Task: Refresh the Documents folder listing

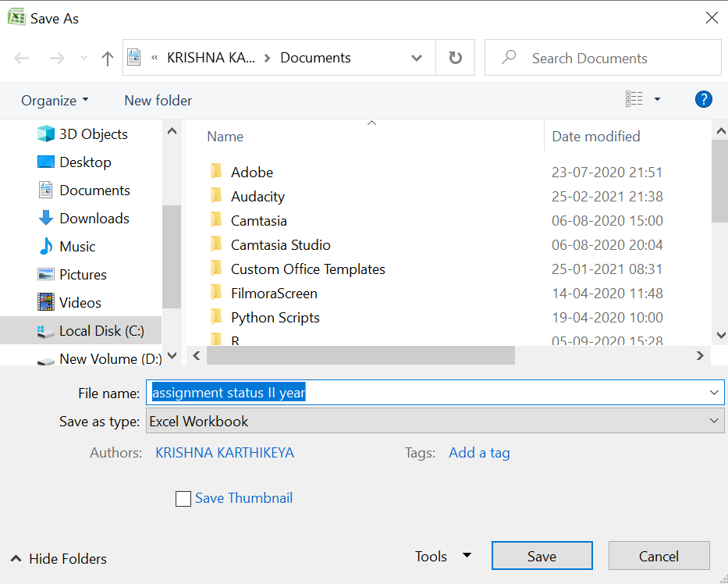Action: 456,58
